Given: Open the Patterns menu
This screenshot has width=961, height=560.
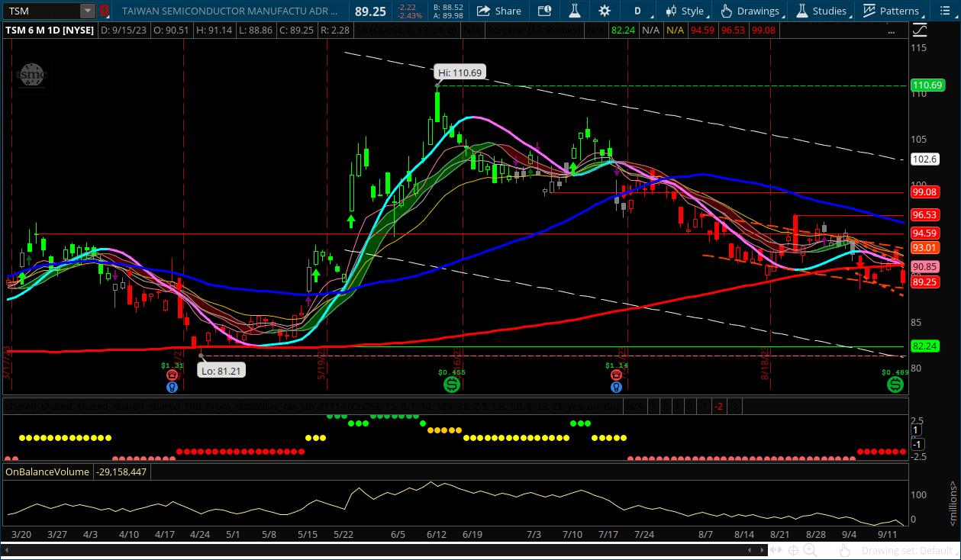Looking at the screenshot, I should tap(892, 11).
